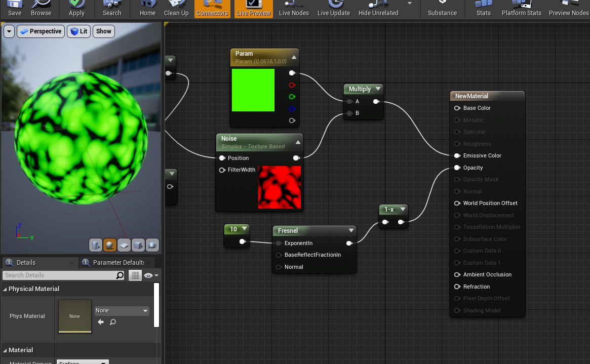The width and height of the screenshot is (590, 364).
Task: Open the Details view options eye menu
Action: point(151,275)
